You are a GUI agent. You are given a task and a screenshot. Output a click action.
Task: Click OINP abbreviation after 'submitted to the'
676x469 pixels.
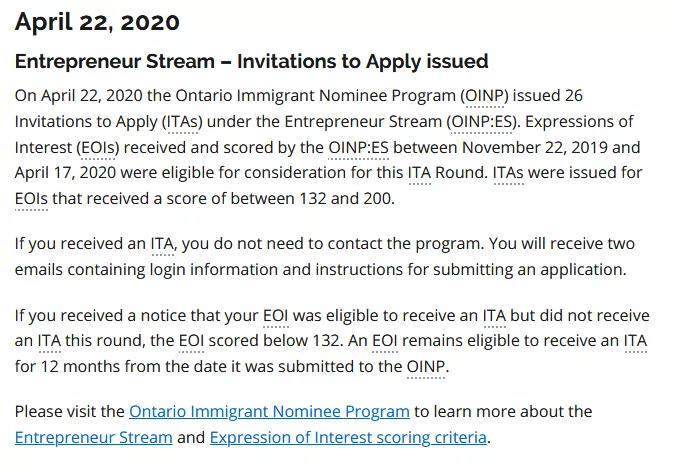click(x=426, y=366)
